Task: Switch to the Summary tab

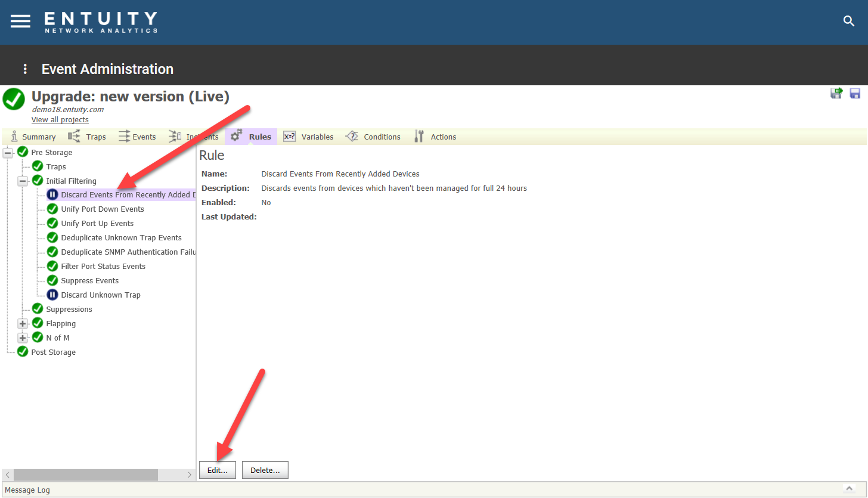Action: coord(33,137)
